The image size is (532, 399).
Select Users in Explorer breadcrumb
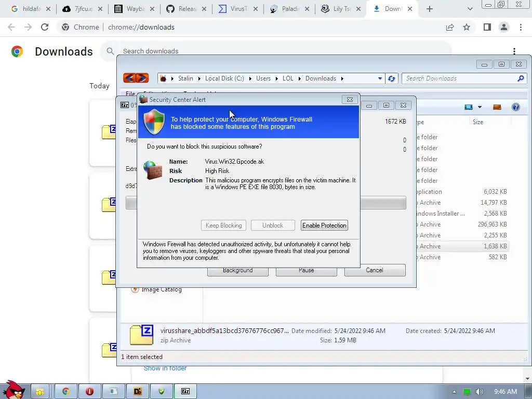tap(263, 78)
